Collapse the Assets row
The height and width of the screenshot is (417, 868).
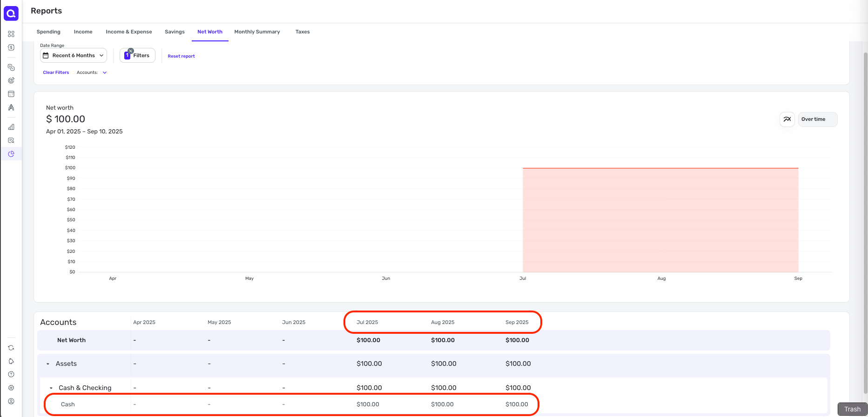pos(48,364)
